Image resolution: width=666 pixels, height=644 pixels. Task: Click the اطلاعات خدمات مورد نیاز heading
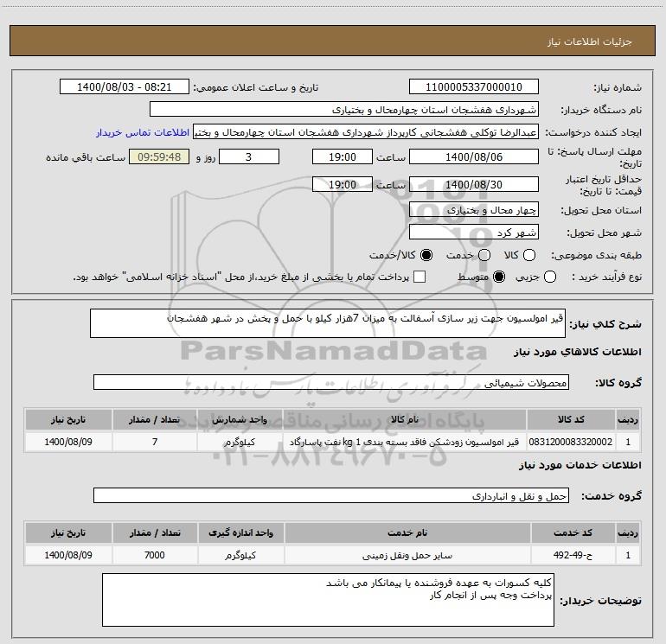580,465
